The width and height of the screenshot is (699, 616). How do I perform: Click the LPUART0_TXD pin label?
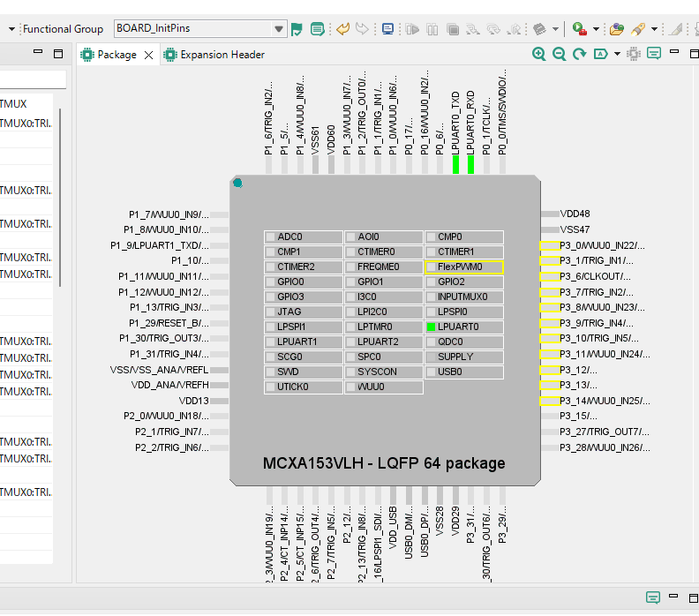[455, 122]
